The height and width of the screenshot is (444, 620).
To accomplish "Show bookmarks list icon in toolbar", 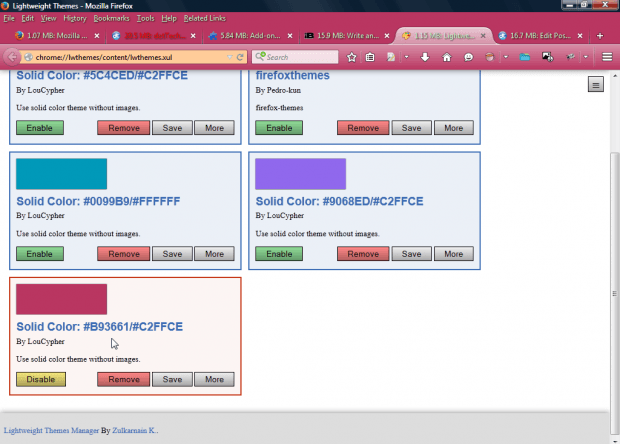I will point(370,57).
